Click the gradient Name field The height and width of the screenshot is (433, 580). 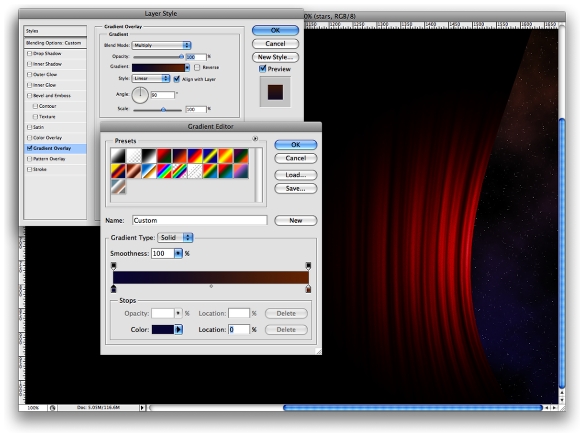199,220
